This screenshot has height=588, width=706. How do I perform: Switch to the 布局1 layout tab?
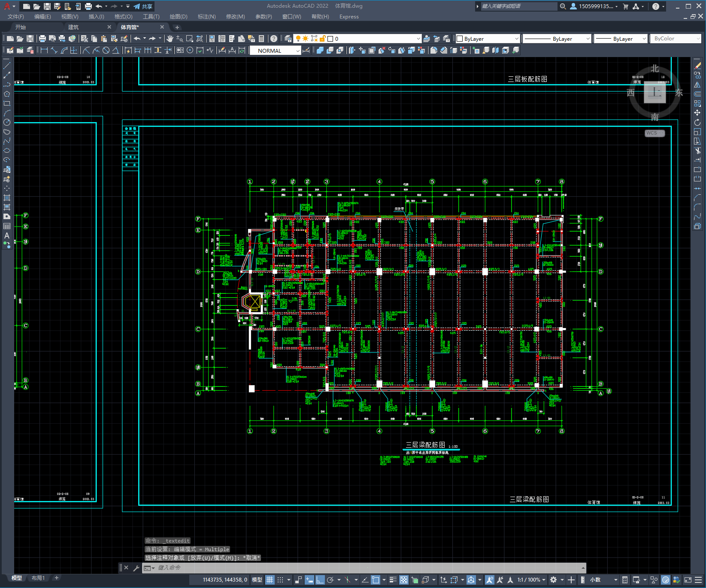click(x=38, y=578)
